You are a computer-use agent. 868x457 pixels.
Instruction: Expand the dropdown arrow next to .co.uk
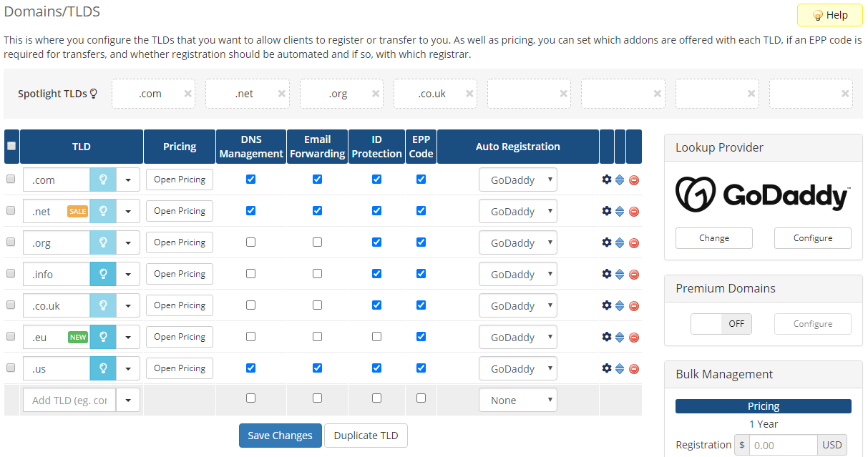tap(127, 305)
